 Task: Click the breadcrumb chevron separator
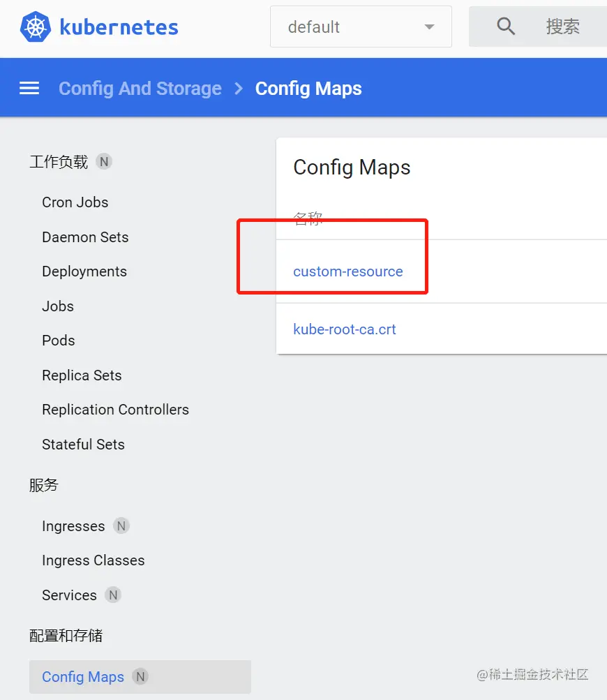point(239,89)
